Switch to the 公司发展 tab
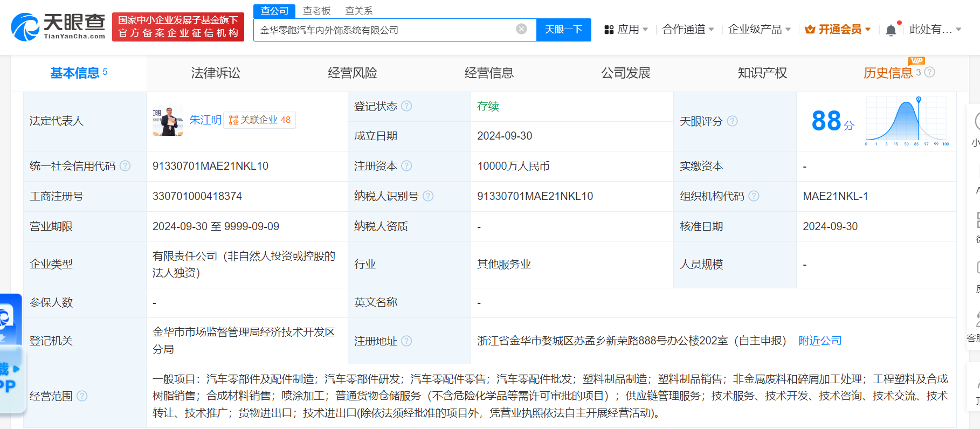 (626, 73)
